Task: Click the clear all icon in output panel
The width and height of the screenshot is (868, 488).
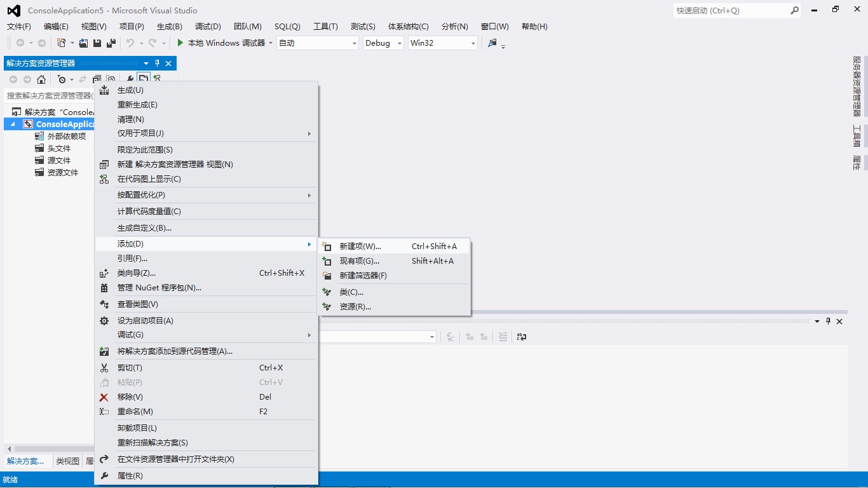Action: (x=503, y=337)
